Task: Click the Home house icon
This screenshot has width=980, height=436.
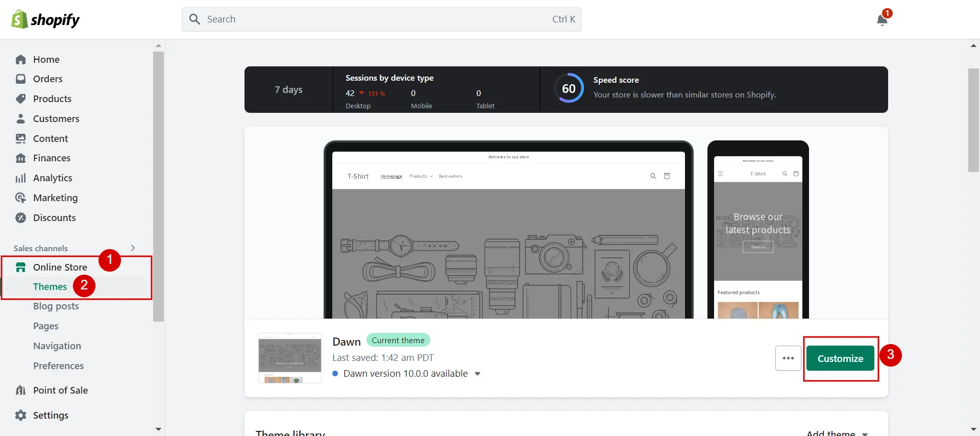Action: pos(20,60)
